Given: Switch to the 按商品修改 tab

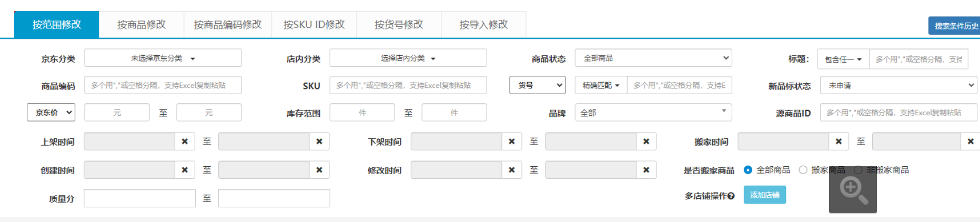Looking at the screenshot, I should [141, 25].
